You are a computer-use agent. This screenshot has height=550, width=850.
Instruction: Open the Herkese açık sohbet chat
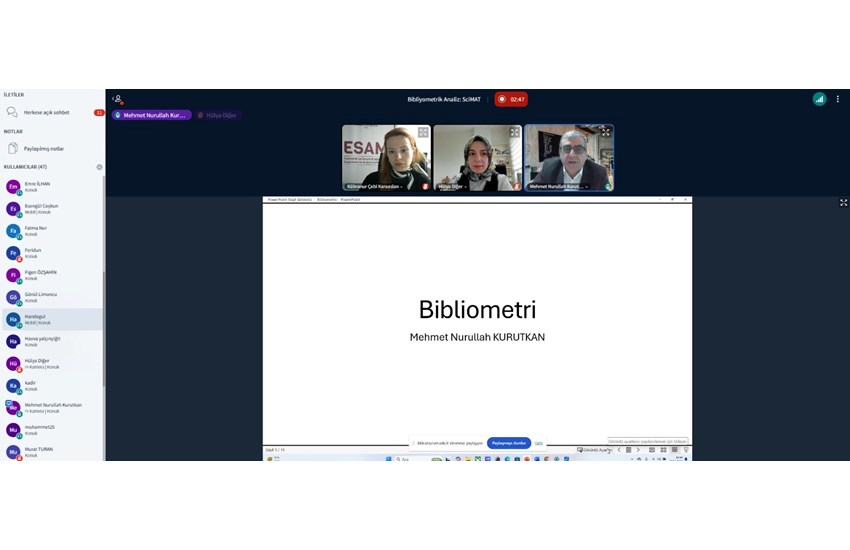click(46, 112)
